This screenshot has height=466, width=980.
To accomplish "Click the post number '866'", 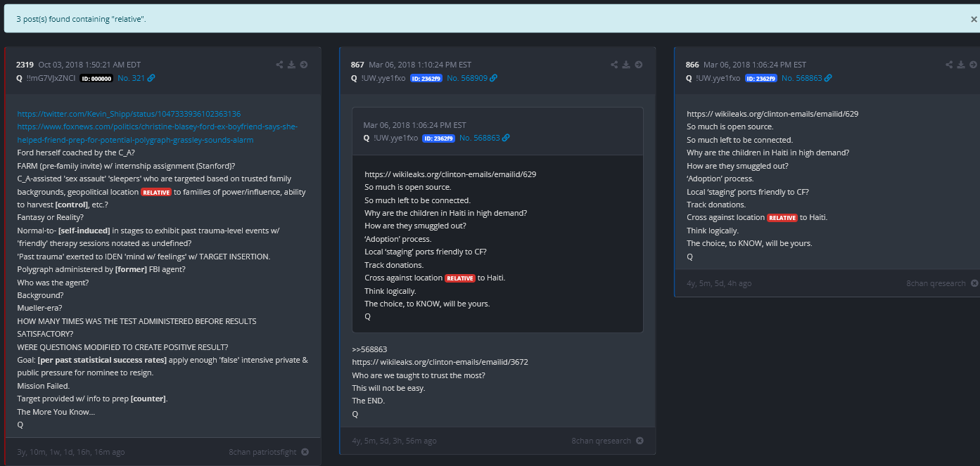I will point(692,65).
